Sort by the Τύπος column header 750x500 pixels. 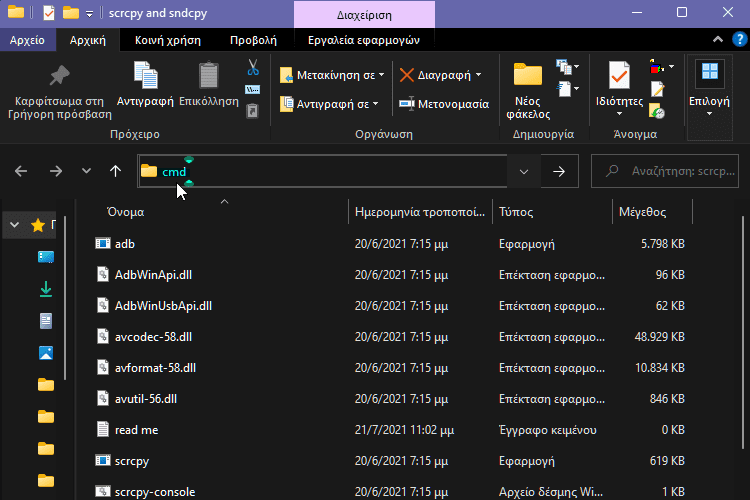552,212
